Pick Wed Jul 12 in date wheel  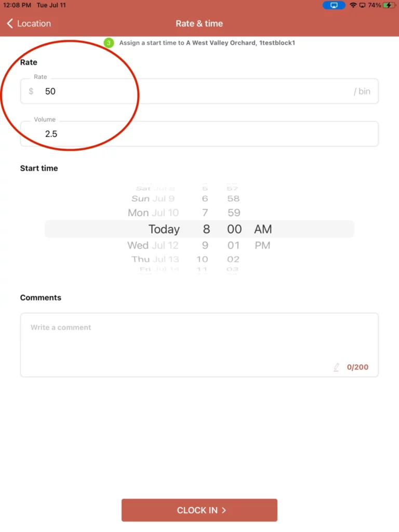pyautogui.click(x=153, y=245)
